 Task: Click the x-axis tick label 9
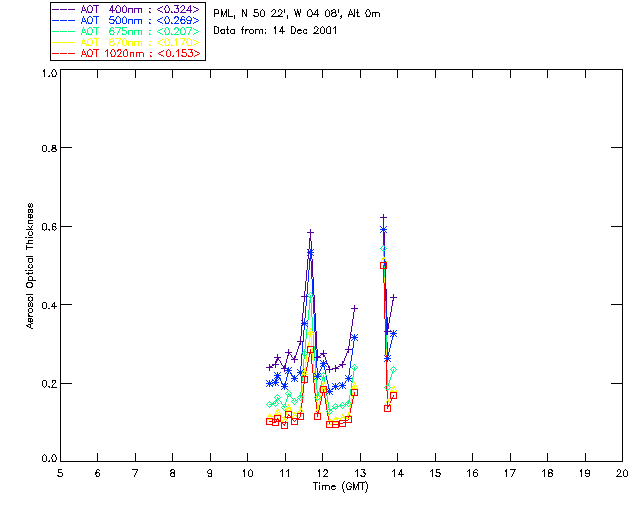pos(210,473)
